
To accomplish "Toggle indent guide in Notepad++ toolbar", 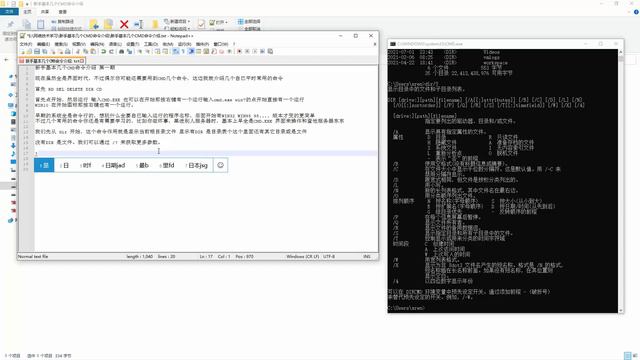I will click(x=191, y=51).
